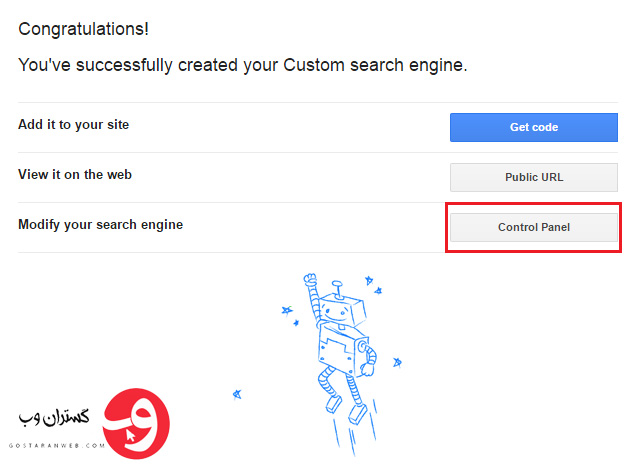
Task: Click the robot's smiling face
Action: [334, 313]
